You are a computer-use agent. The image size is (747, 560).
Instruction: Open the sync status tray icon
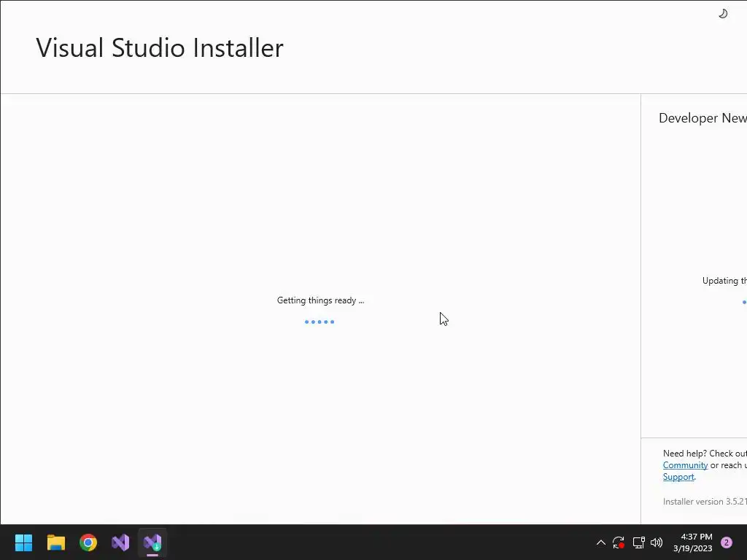tap(619, 542)
